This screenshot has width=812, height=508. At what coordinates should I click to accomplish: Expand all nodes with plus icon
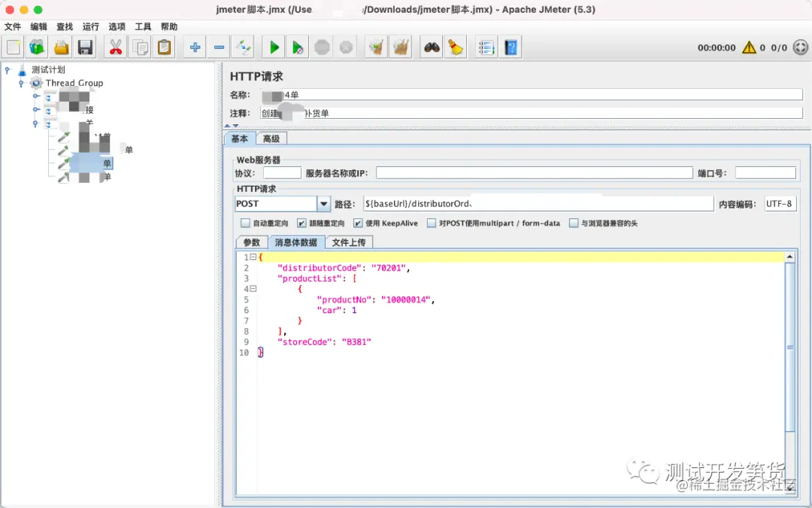click(195, 47)
